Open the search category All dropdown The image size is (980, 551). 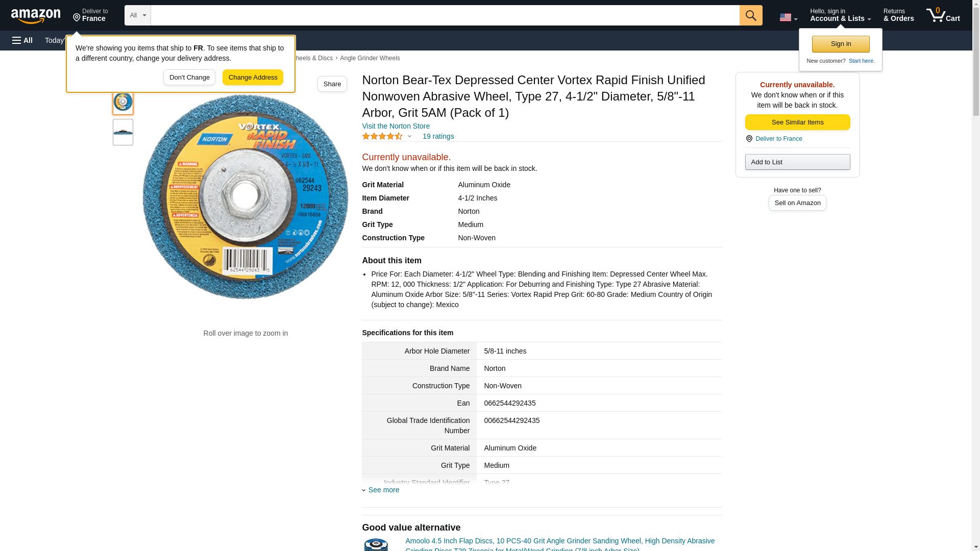pos(137,15)
